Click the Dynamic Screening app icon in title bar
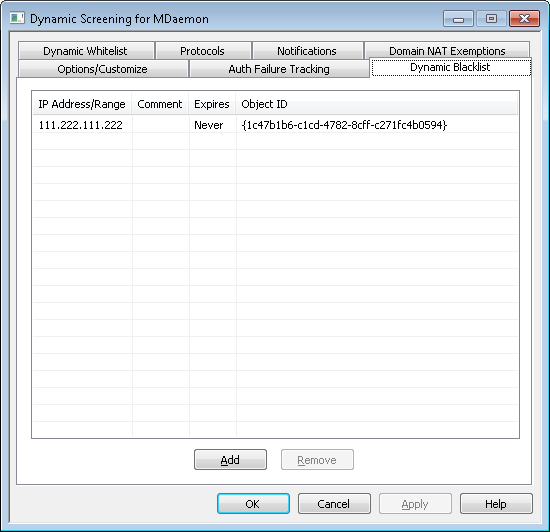This screenshot has height=532, width=550. tap(17, 18)
